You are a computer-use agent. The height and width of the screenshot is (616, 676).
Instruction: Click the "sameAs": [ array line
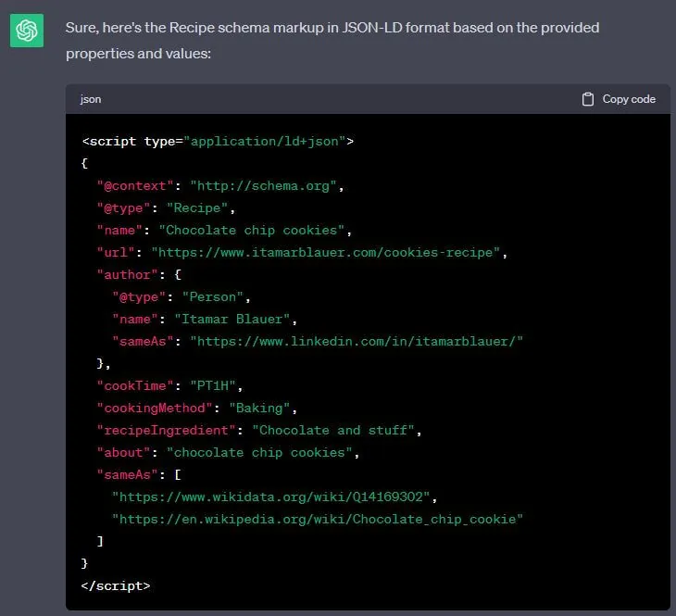139,475
